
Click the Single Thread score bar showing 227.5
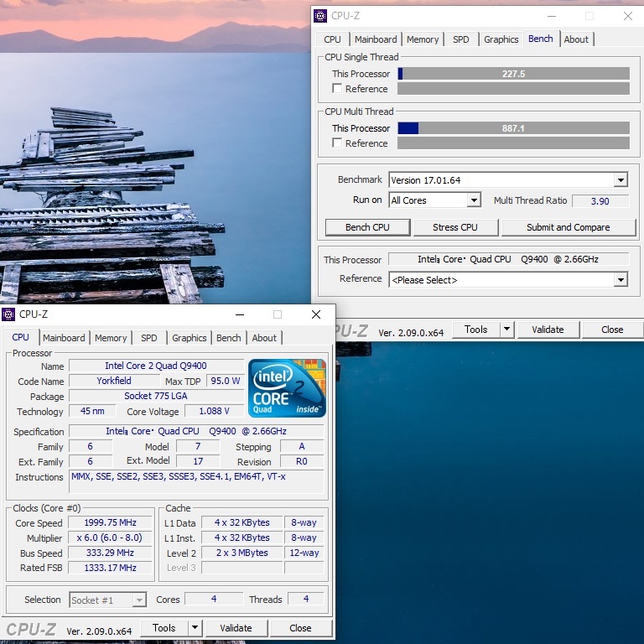pyautogui.click(x=513, y=74)
